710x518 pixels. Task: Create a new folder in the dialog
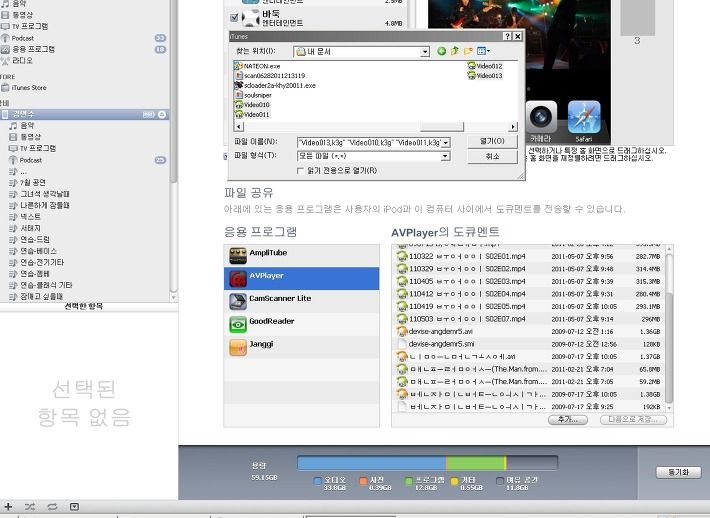point(468,51)
